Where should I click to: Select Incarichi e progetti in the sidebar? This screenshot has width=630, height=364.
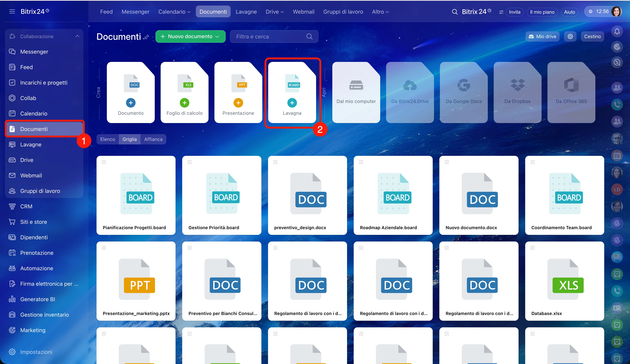point(44,83)
